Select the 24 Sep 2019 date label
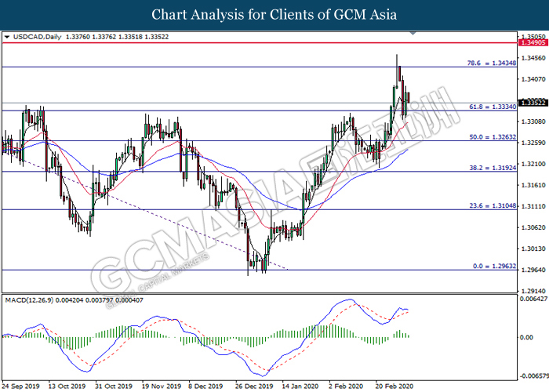The width and height of the screenshot is (549, 392). [23, 387]
